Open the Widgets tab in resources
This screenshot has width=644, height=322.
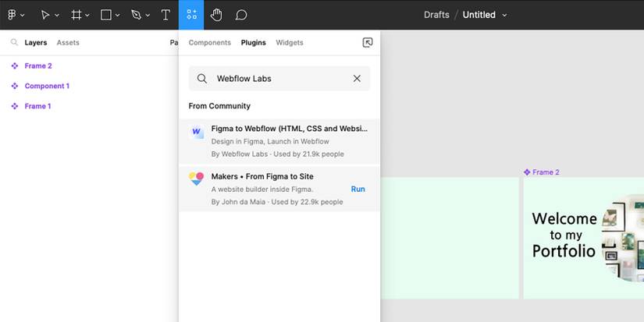click(290, 42)
